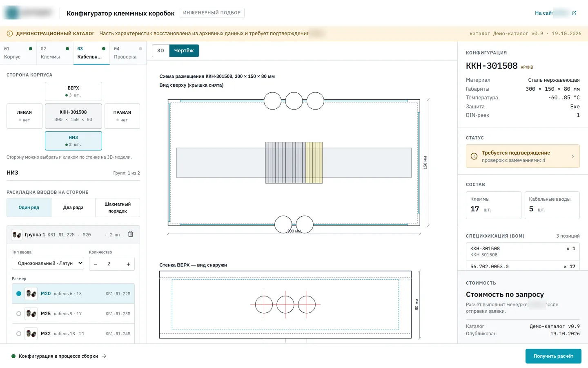Click the warning icon in the demo catalog banner
Viewport: 588px width, 368px height.
[x=10, y=34]
